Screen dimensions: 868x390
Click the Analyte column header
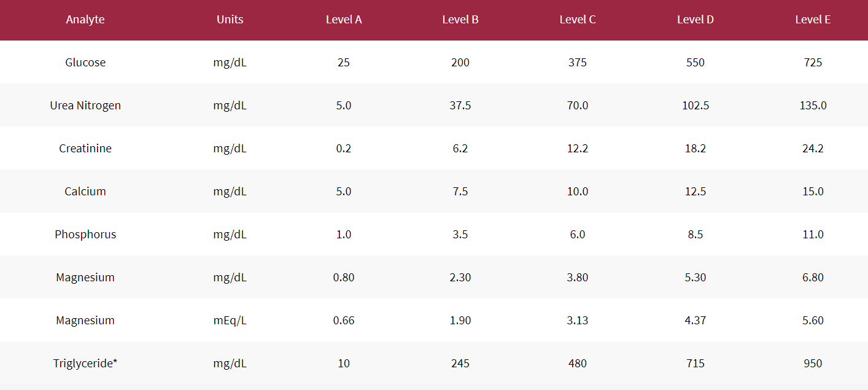pyautogui.click(x=85, y=20)
